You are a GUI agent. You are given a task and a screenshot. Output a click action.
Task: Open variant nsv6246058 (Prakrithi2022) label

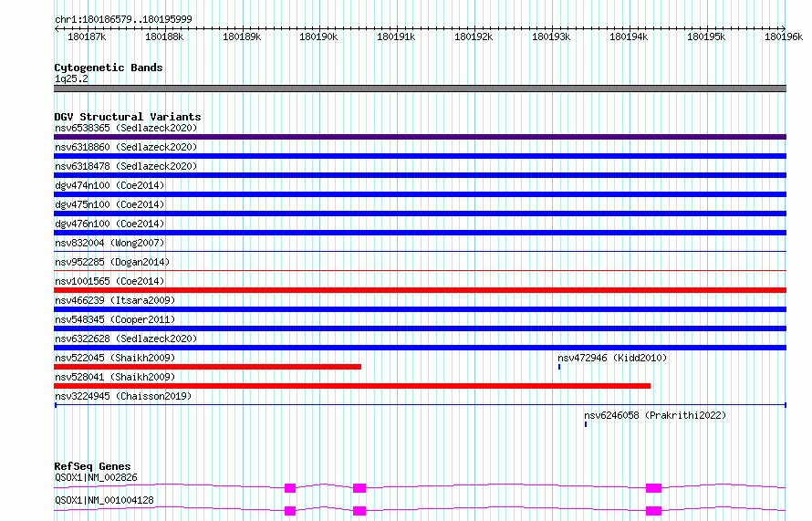click(655, 415)
